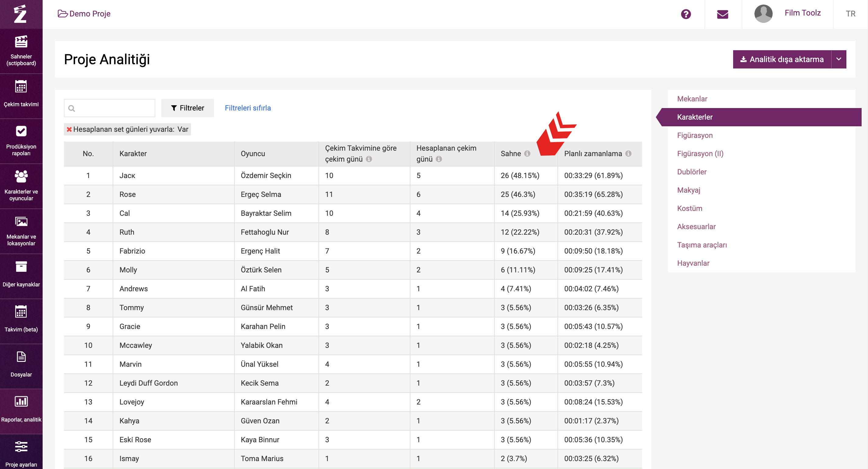
Task: Click the help question mark icon
Action: point(686,14)
